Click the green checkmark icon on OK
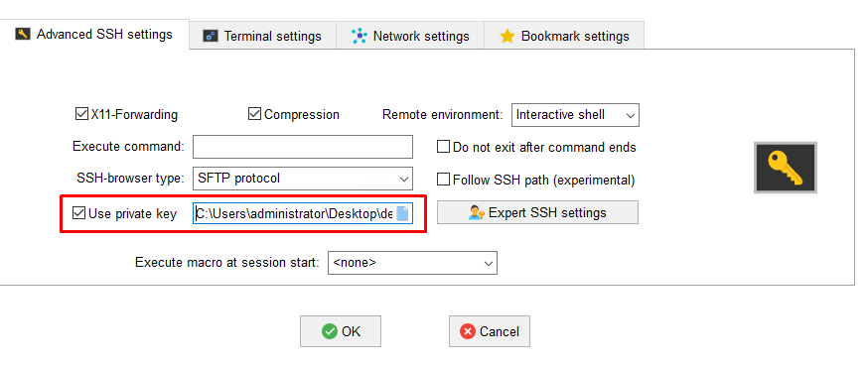Image resolution: width=868 pixels, height=367 pixels. click(330, 331)
